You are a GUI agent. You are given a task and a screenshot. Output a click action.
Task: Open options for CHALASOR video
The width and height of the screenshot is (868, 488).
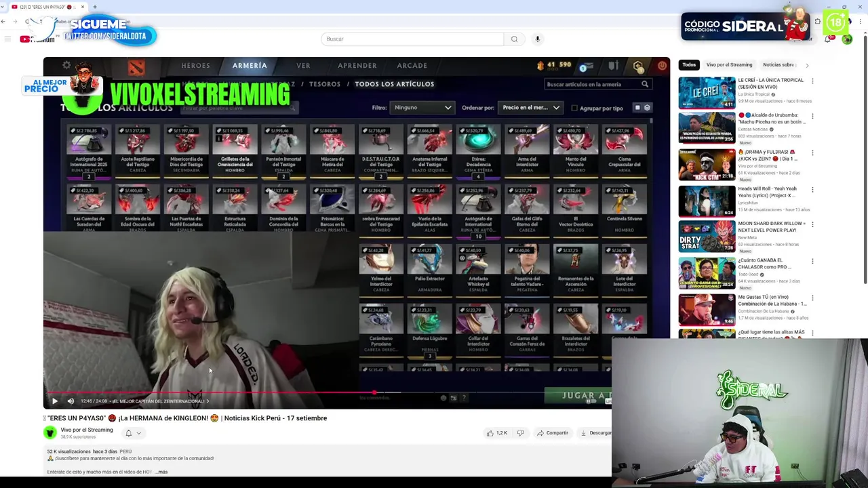(812, 261)
